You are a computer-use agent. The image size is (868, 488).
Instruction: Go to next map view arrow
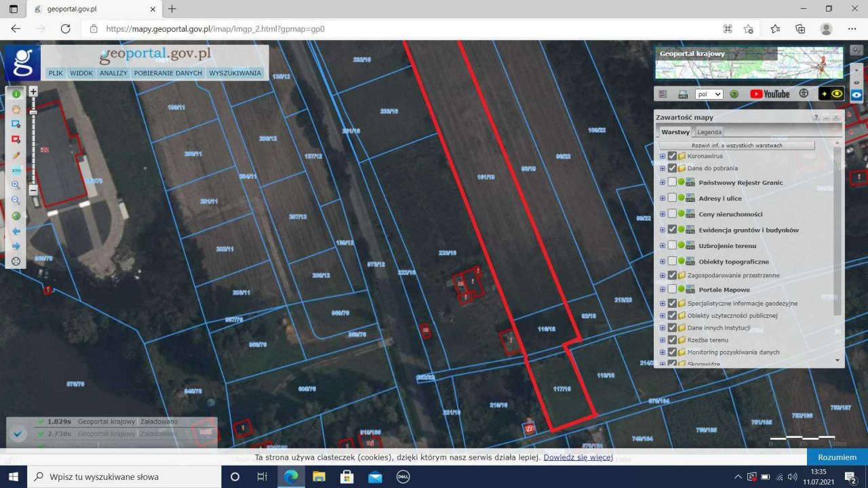[x=16, y=246]
